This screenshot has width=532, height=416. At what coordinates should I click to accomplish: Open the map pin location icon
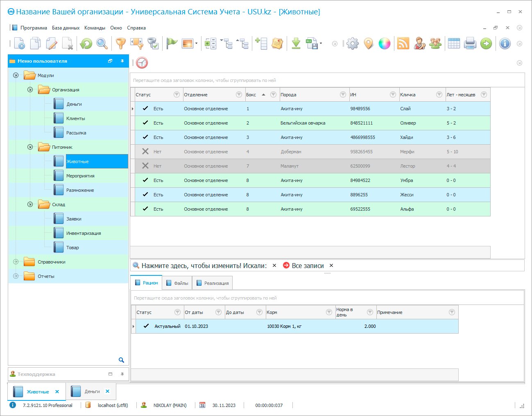369,43
